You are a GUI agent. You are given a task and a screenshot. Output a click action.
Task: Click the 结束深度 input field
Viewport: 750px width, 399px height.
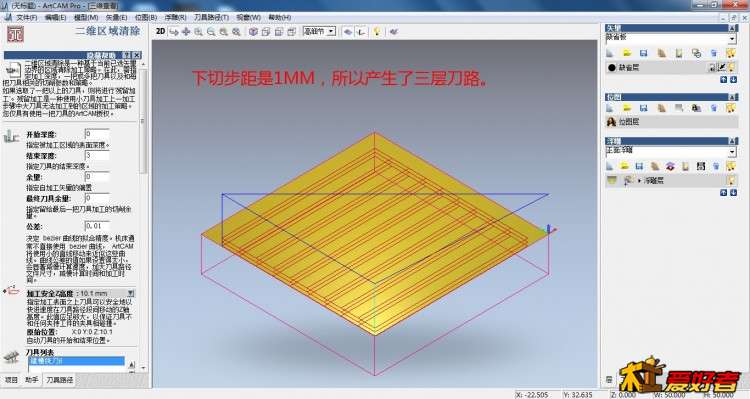pyautogui.click(x=97, y=155)
